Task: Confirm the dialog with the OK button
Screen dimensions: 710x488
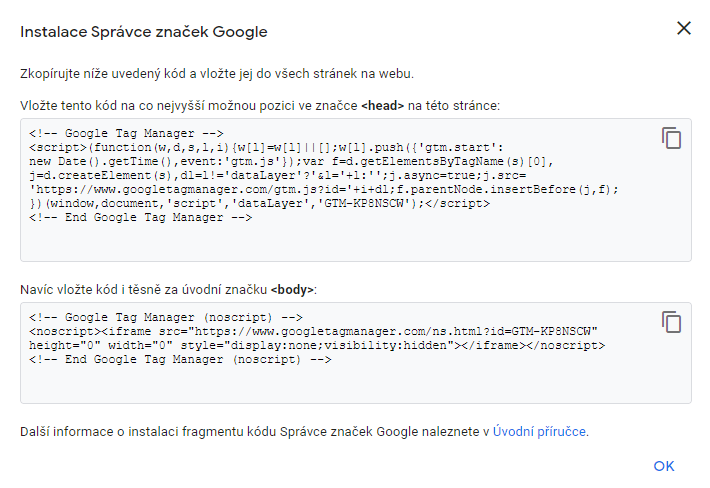Action: click(x=664, y=466)
